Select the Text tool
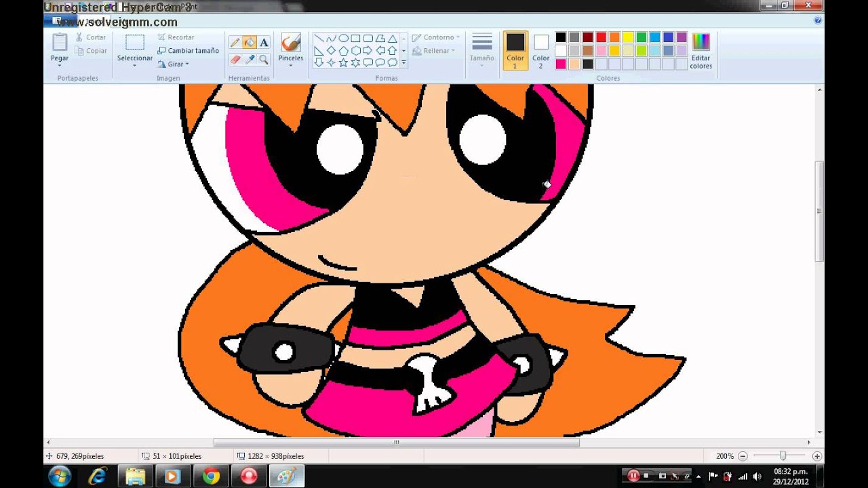 (x=264, y=43)
